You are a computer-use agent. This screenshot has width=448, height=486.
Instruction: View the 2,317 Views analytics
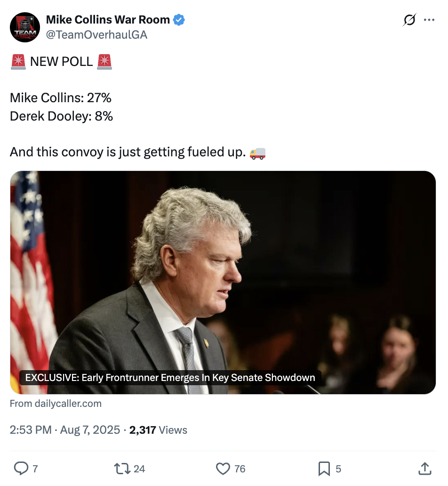pyautogui.click(x=158, y=430)
